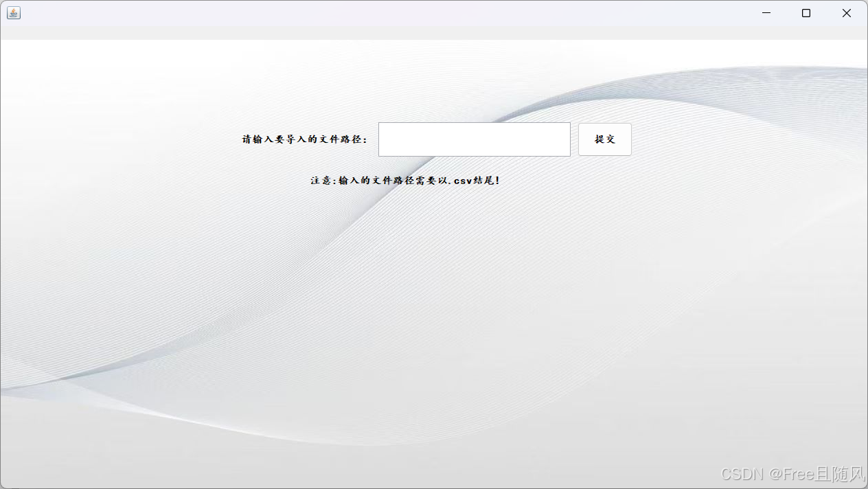Click the file path input field

(474, 139)
